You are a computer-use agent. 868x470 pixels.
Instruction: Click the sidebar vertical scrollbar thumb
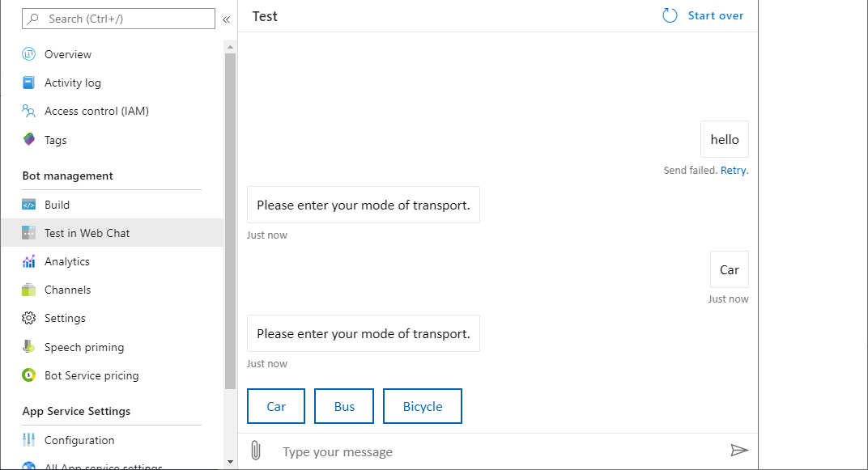tap(230, 221)
